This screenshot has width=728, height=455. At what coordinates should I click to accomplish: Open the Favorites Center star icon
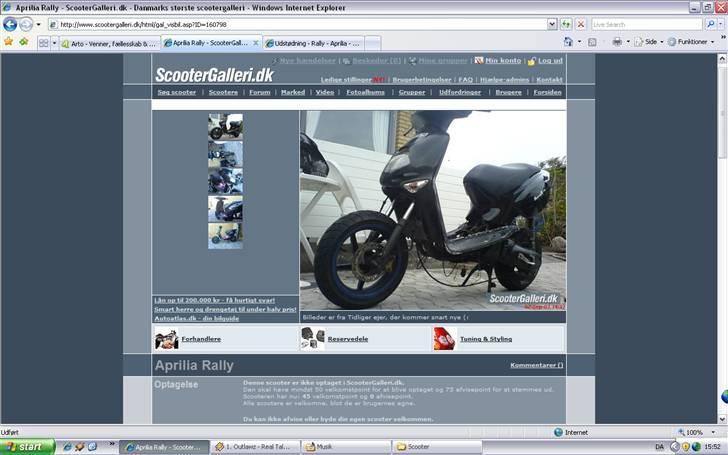click(8, 42)
